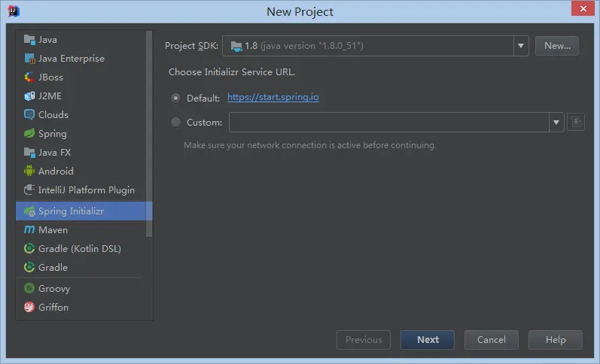Click the project type list scrollbar

pyautogui.click(x=149, y=134)
